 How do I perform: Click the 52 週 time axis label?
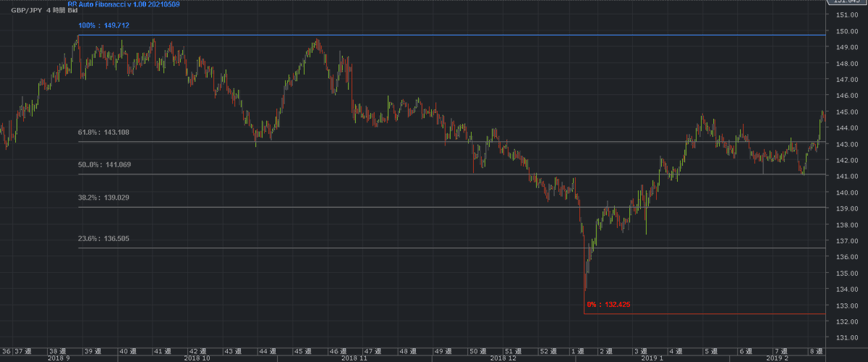point(547,350)
